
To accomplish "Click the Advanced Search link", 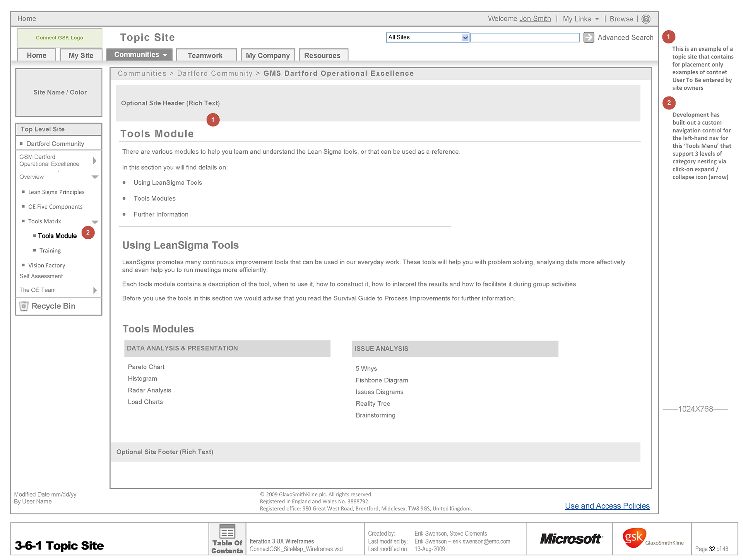I will pos(625,38).
